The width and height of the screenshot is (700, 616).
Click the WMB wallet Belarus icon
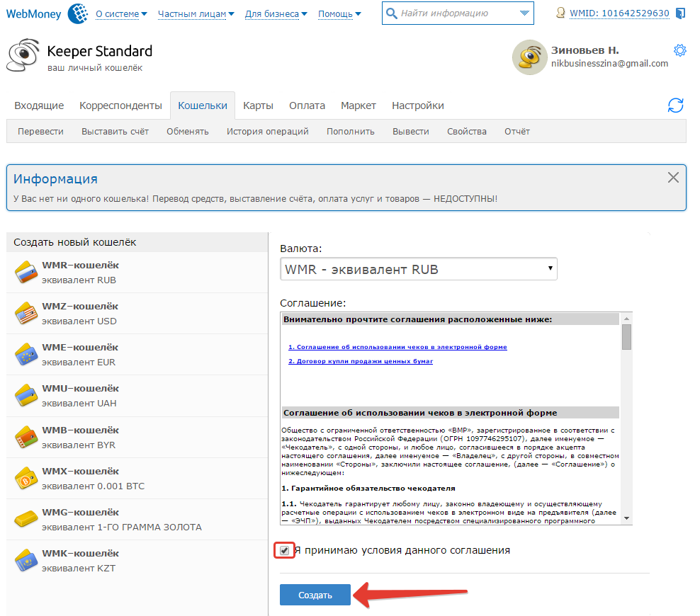[26, 437]
